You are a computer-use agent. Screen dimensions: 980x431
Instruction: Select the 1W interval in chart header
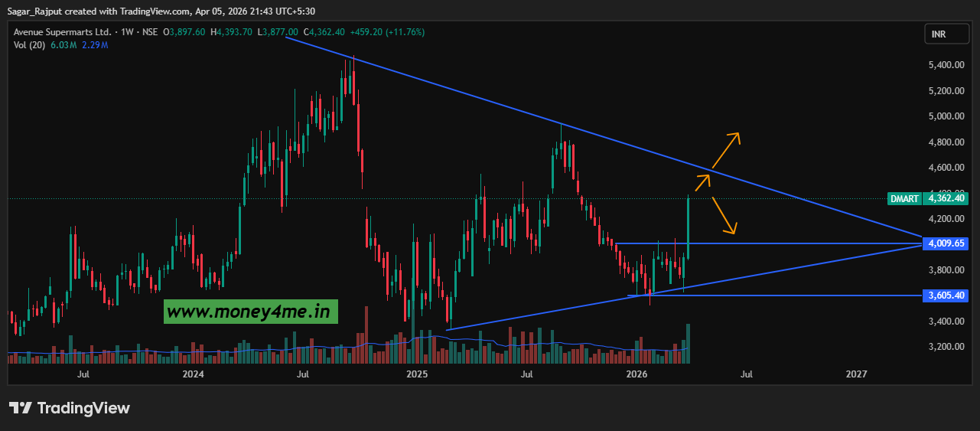(x=127, y=32)
